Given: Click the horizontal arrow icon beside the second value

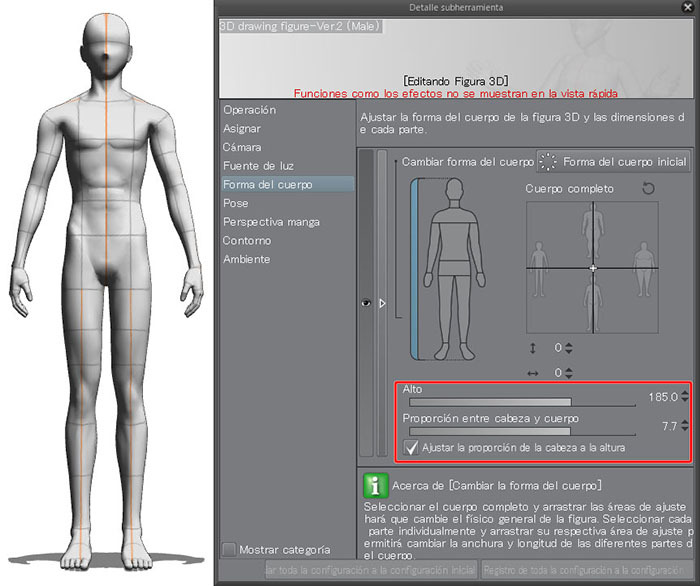Looking at the screenshot, I should (x=533, y=374).
